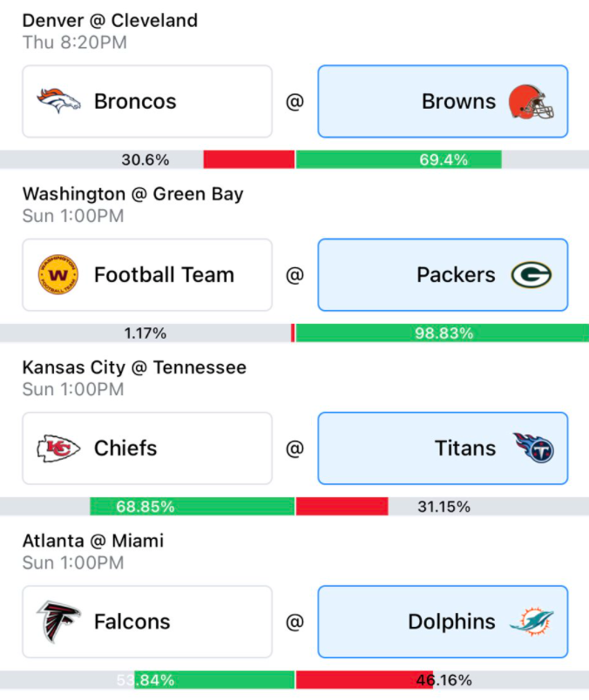Screen dimensions: 589x700
Task: Click the green 68.85% Chiefs bar
Action: coord(193,506)
